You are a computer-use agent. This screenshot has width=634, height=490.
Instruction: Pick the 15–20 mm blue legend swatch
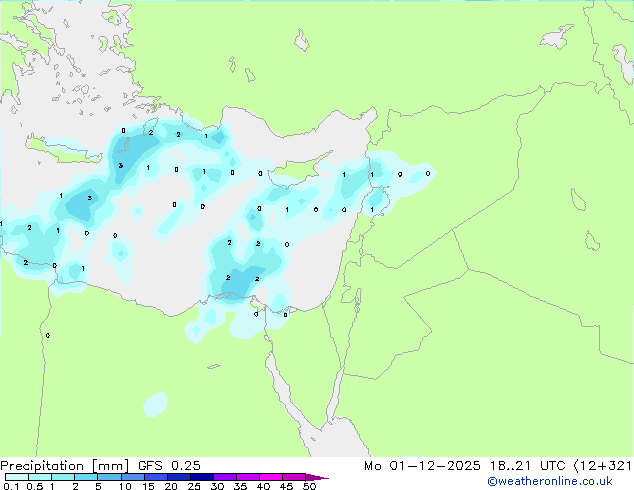pyautogui.click(x=155, y=477)
